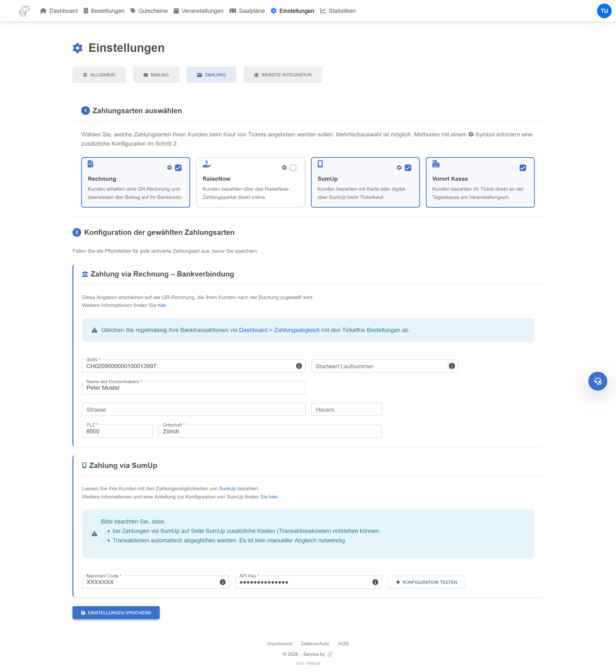Click the Name des Kontoinhabers field

pos(194,388)
